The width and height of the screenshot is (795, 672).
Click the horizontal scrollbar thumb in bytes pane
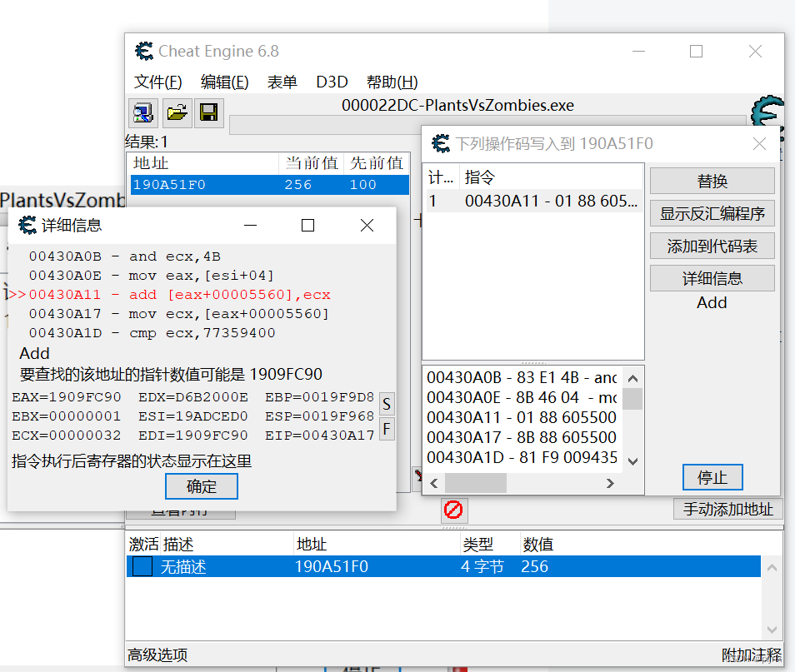coord(476,484)
